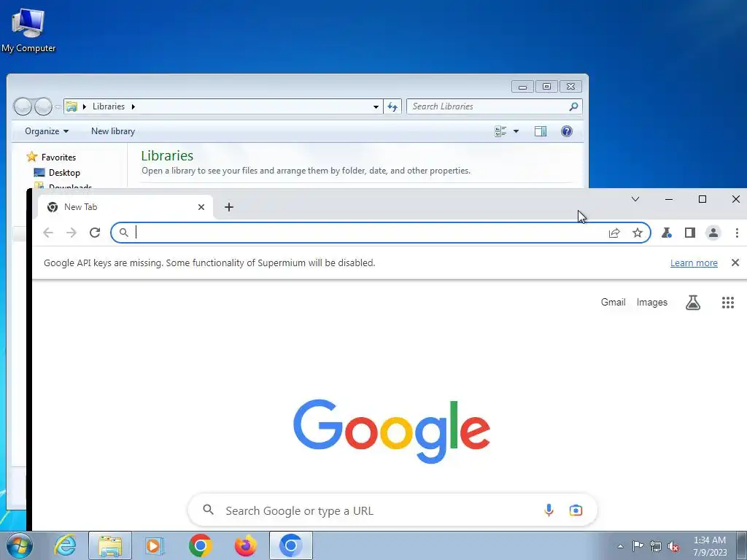This screenshot has height=560, width=747.
Task: Show hidden tray icons arrow
Action: tap(620, 546)
